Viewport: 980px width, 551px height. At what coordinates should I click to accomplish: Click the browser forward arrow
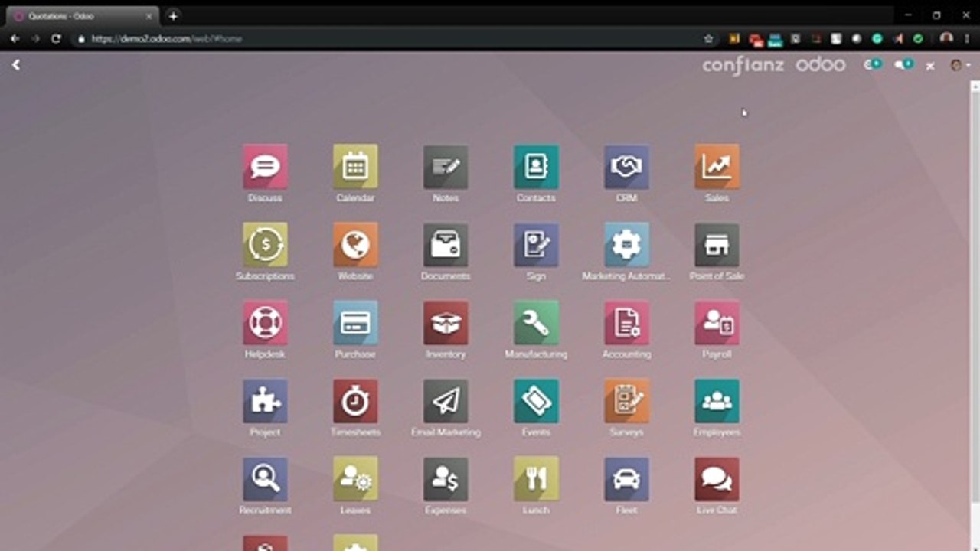pyautogui.click(x=35, y=38)
